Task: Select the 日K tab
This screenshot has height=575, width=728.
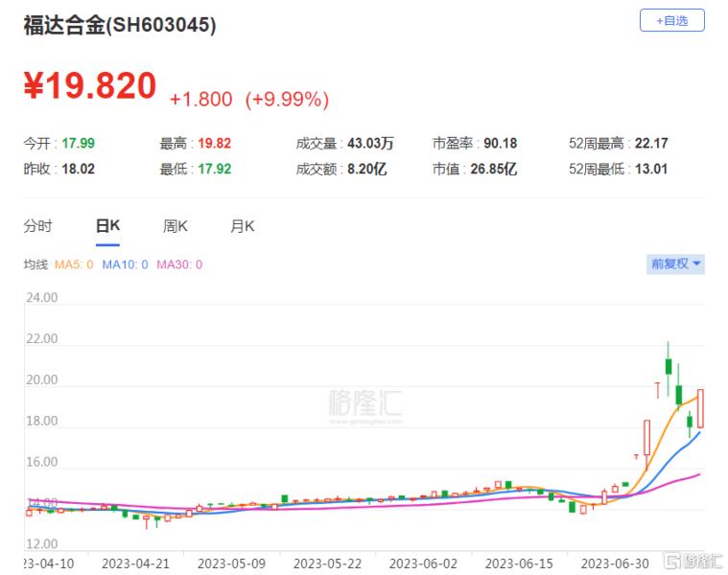Action: click(x=107, y=226)
